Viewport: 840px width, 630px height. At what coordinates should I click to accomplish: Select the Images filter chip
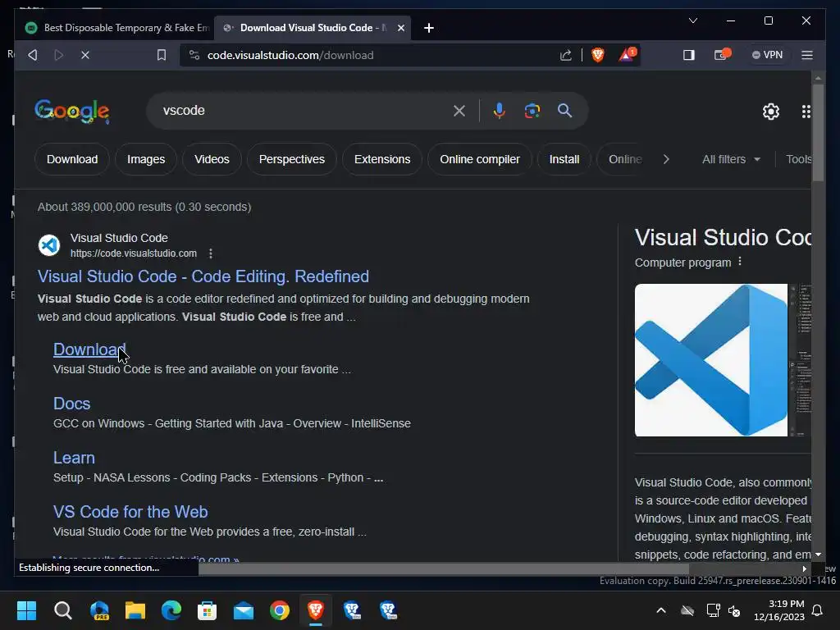(146, 159)
